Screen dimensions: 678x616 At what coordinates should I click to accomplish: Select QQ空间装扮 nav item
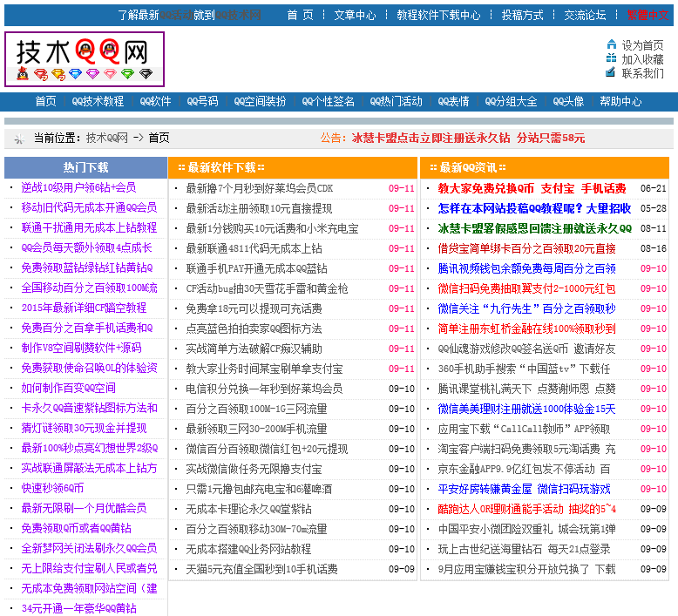[x=260, y=101]
